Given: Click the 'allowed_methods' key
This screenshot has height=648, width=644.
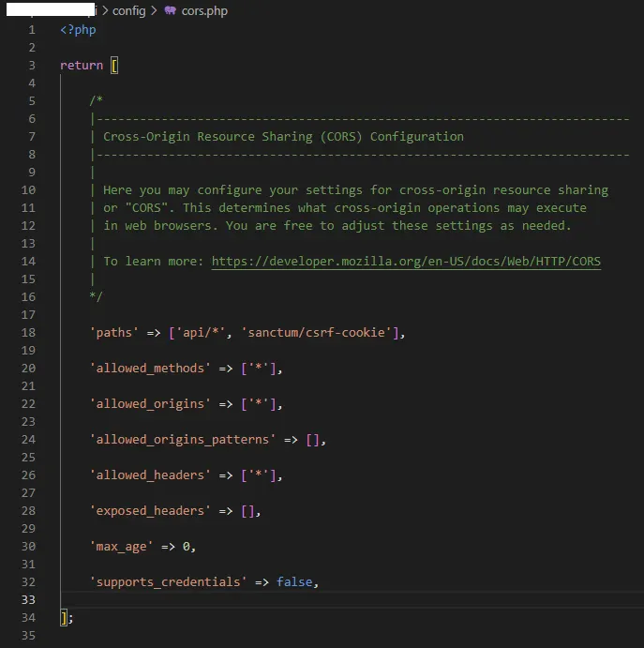Looking at the screenshot, I should coord(150,369).
